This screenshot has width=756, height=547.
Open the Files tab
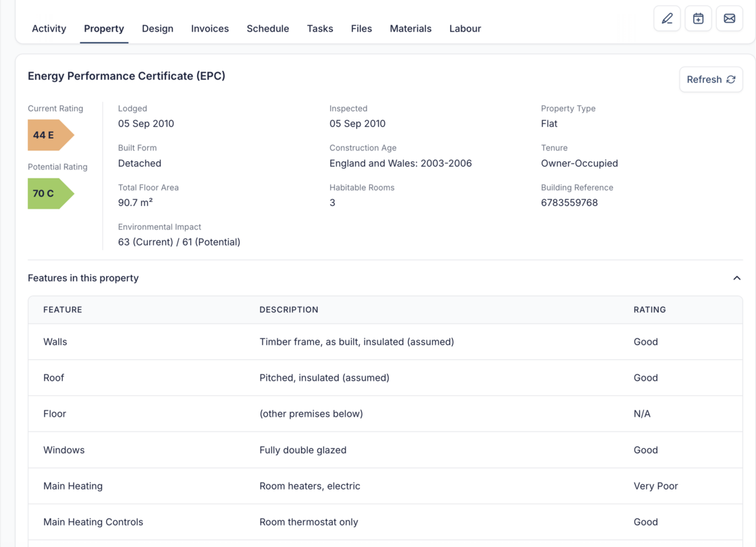point(361,28)
